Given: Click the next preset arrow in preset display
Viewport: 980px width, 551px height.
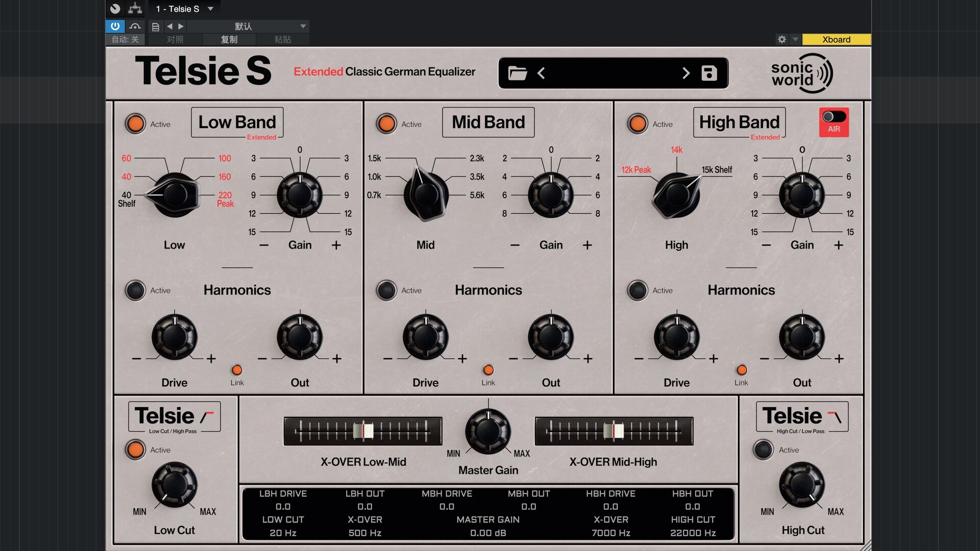Looking at the screenshot, I should [x=686, y=73].
